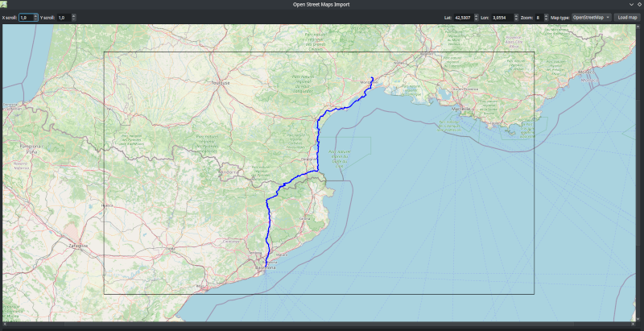
Task: Click the Zoom level field
Action: 537,17
